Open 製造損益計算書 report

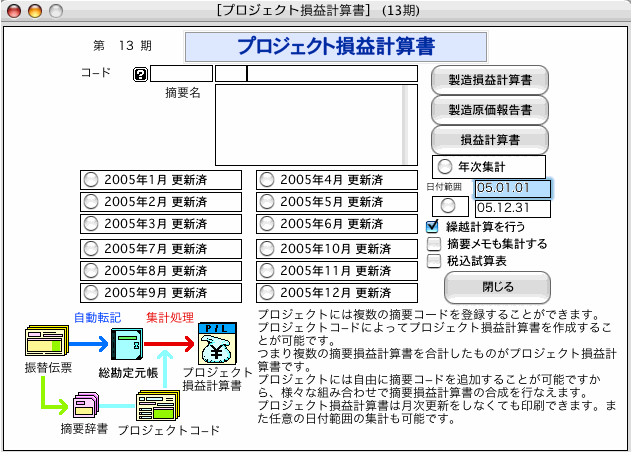tap(490, 78)
